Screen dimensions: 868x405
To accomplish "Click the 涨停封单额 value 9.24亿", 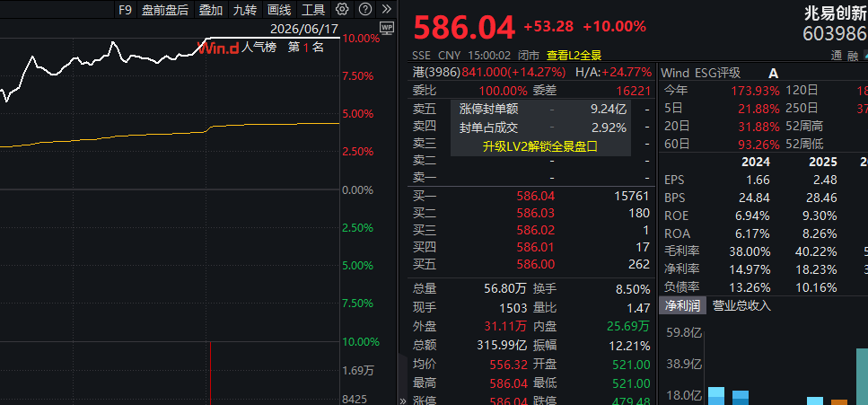I will (609, 110).
